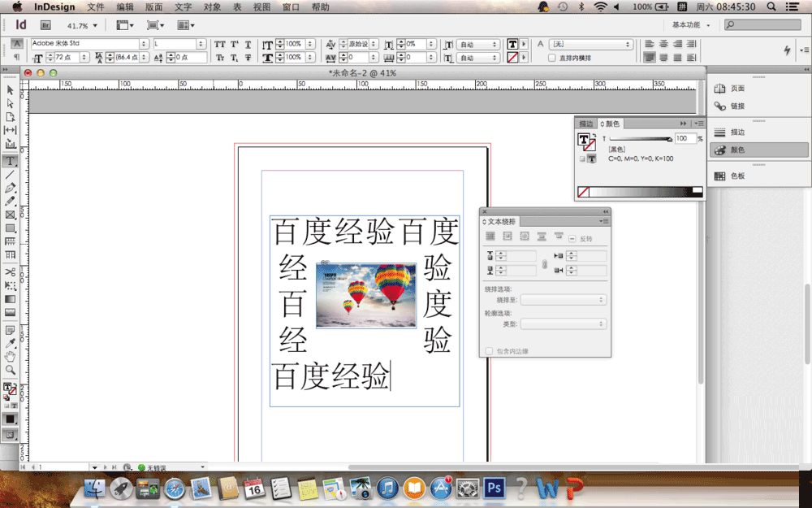Click the tint slider in 颜色 panel
The image size is (812, 508).
click(641, 139)
